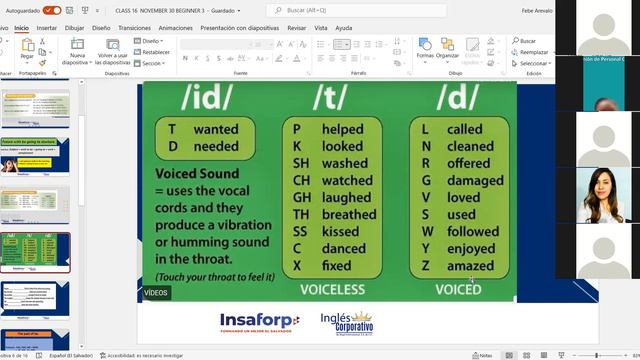The width and height of the screenshot is (640, 360).
Task: Click the Copy icon
Action: pos(42,52)
